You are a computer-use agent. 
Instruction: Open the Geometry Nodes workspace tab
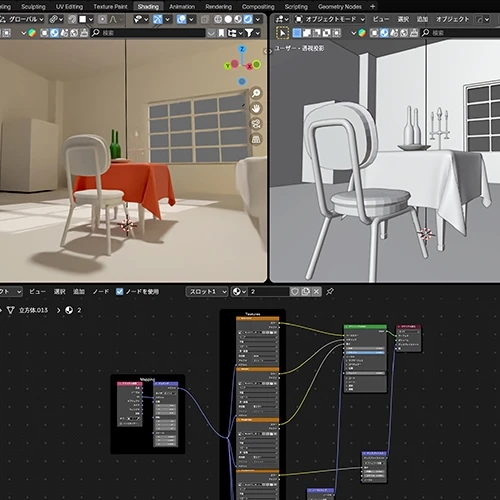(x=339, y=6)
